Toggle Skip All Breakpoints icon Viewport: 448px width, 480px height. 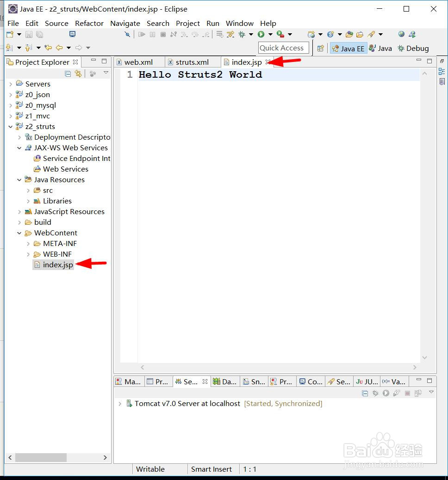tap(127, 34)
